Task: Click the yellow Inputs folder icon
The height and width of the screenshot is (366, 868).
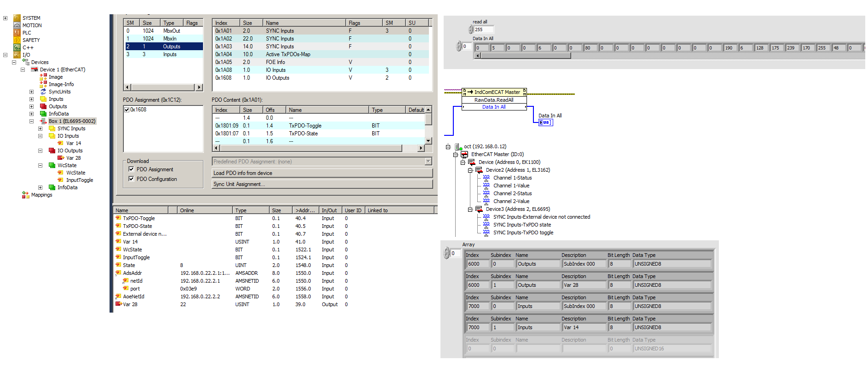Action: pyautogui.click(x=43, y=99)
